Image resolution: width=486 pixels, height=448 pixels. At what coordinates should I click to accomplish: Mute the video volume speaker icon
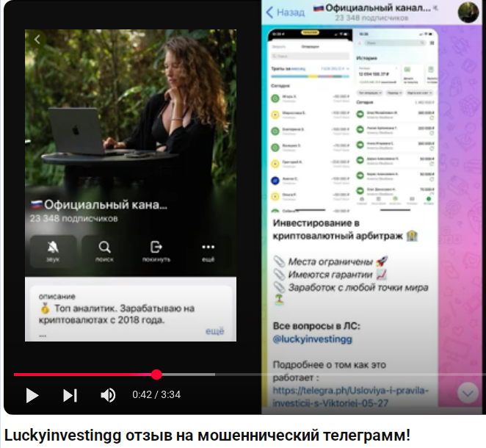click(108, 395)
